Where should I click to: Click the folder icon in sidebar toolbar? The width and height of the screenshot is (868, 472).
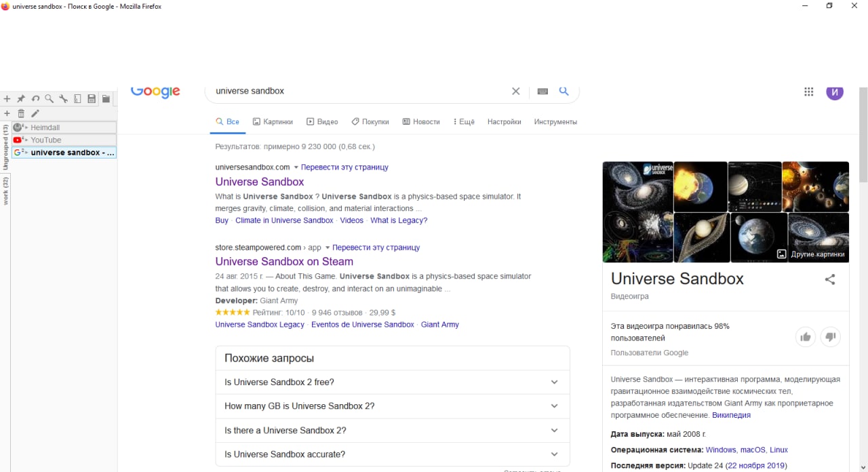click(x=106, y=99)
